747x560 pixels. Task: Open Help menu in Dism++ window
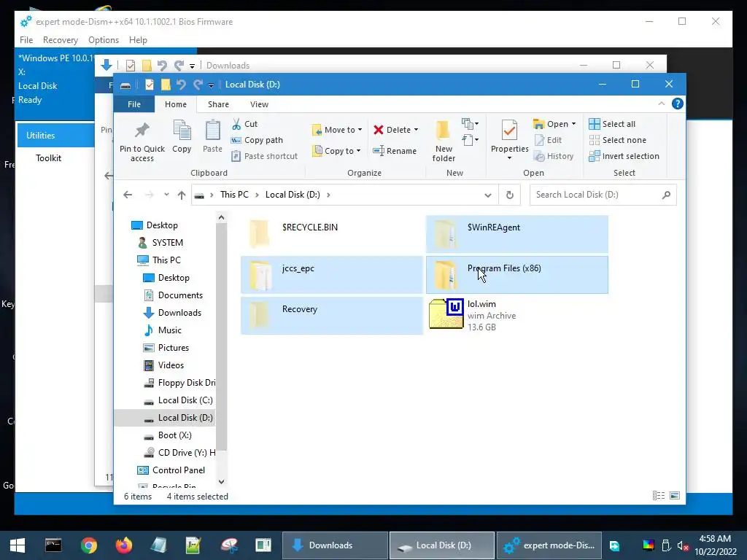click(x=138, y=40)
